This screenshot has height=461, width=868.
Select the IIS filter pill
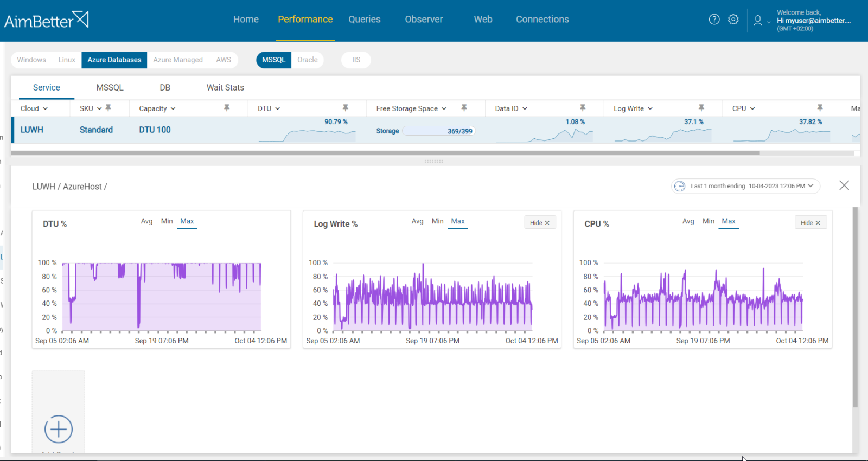[x=356, y=60]
